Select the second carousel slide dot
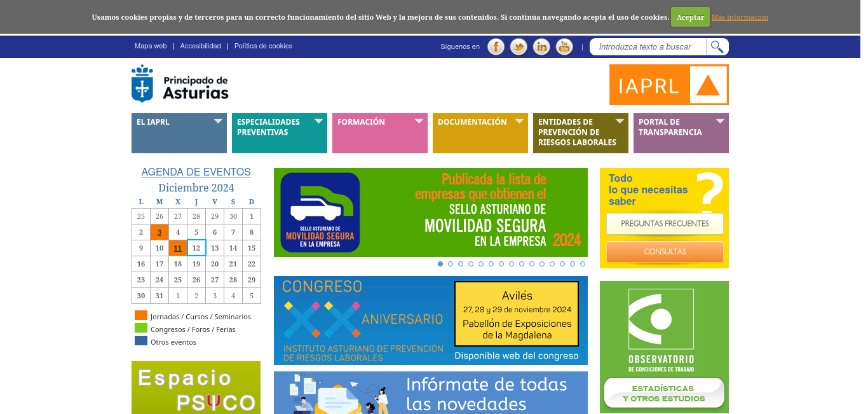The height and width of the screenshot is (414, 868). point(451,264)
